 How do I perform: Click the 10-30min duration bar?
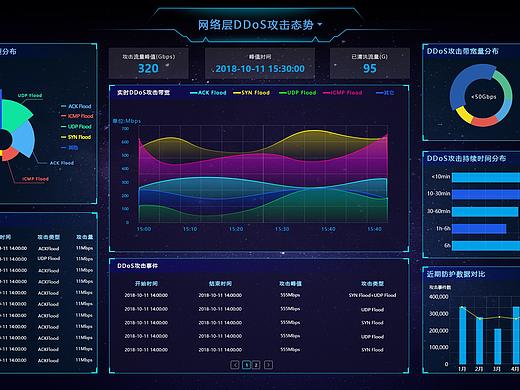click(x=486, y=194)
